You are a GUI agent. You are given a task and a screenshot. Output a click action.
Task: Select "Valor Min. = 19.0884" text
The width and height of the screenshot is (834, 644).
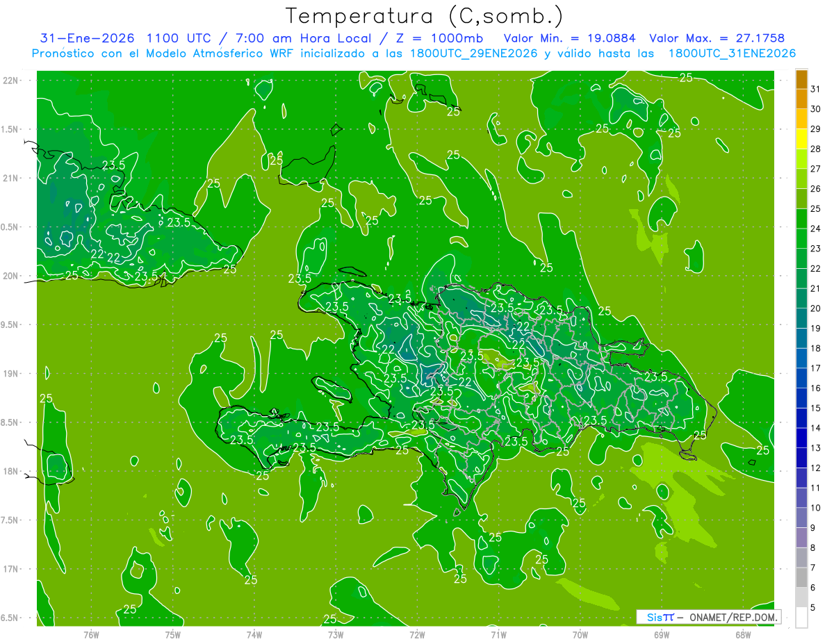(x=569, y=38)
